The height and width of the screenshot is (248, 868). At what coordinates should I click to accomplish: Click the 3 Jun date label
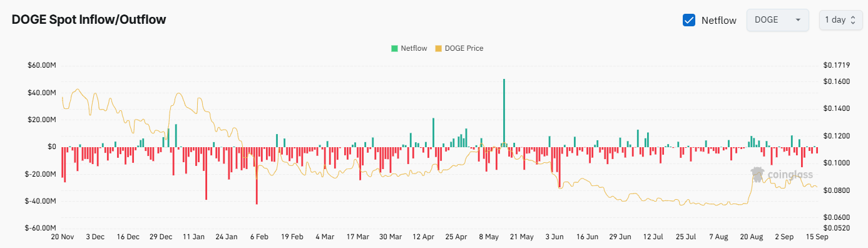pos(554,237)
